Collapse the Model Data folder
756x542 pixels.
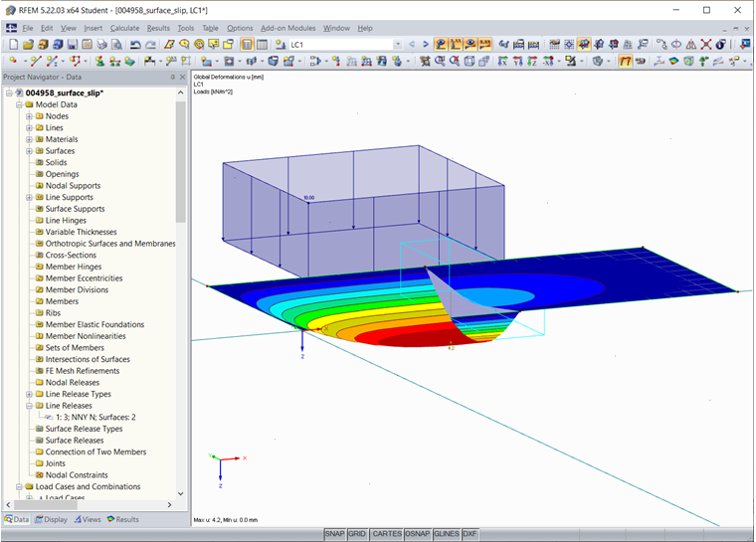click(x=19, y=104)
